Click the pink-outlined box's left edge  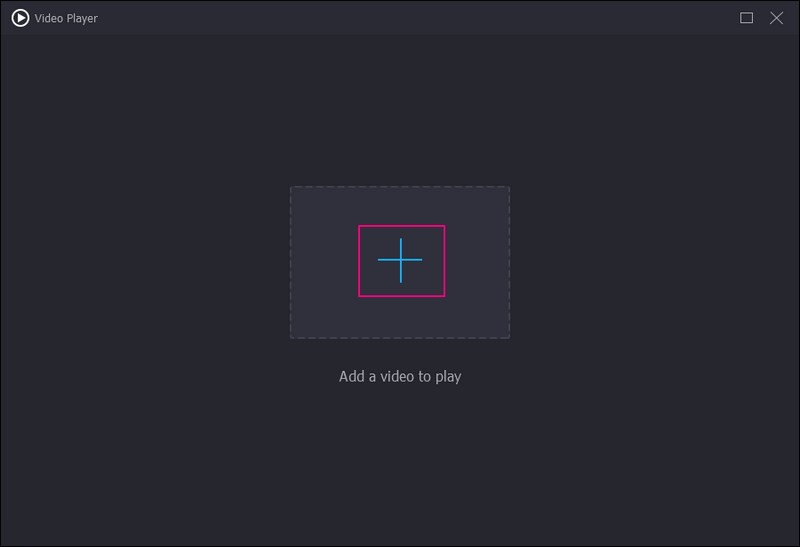(x=360, y=261)
